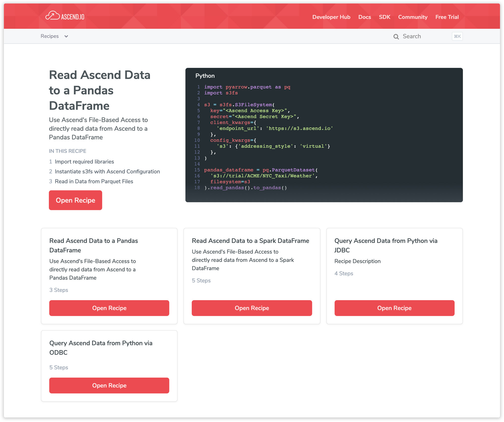Go to Docs in the header

pyautogui.click(x=364, y=17)
